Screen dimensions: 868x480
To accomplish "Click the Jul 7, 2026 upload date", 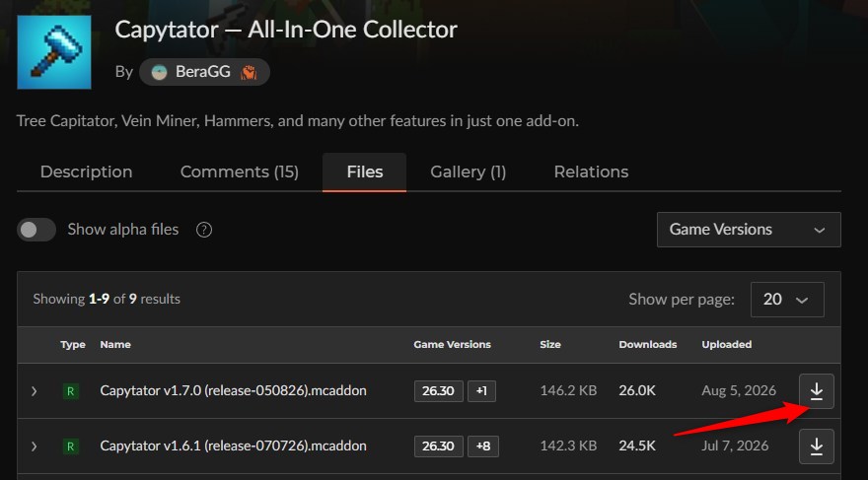I will pyautogui.click(x=735, y=446).
